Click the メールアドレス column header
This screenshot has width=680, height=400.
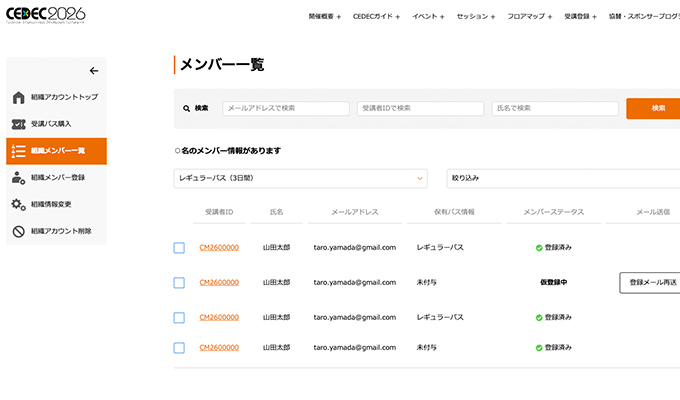(355, 212)
